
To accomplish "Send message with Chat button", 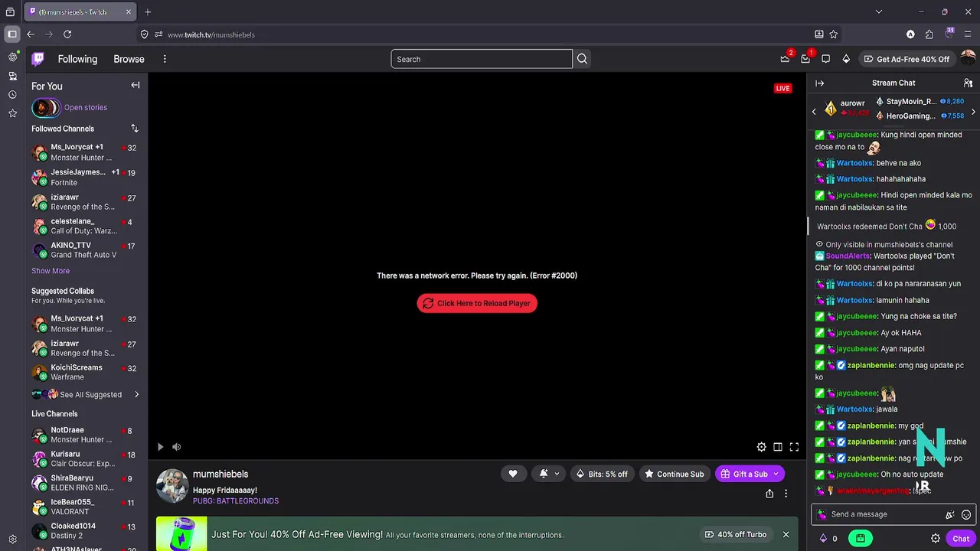I will coord(961,539).
